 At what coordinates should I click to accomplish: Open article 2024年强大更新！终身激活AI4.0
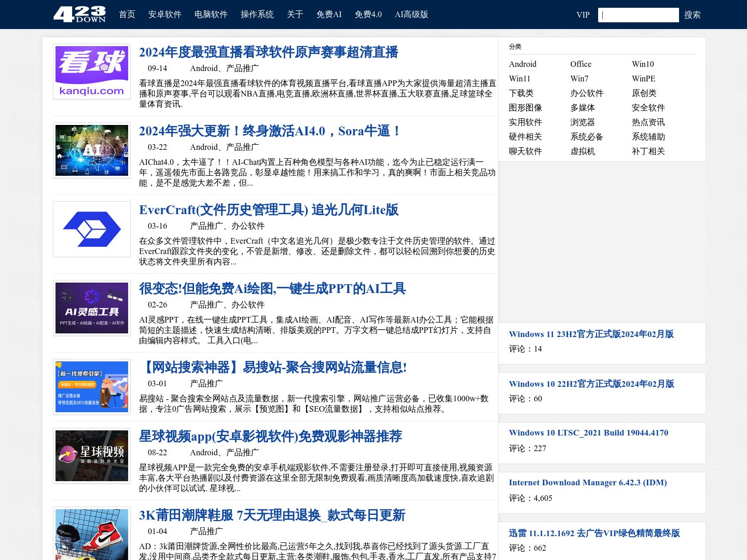point(270,131)
